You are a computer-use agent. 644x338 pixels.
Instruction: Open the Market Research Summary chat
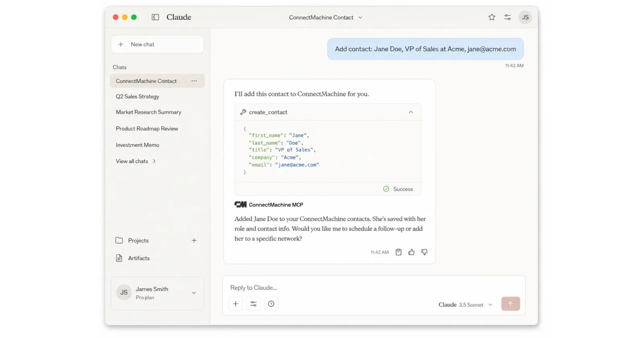[149, 112]
